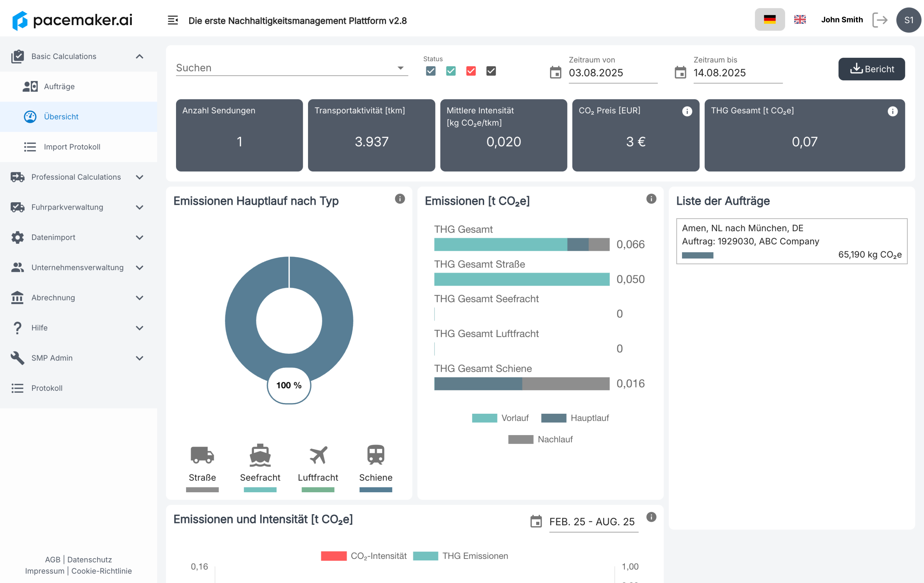
Task: Click info icon for Emissionen Hauptlauf chart
Action: click(399, 199)
